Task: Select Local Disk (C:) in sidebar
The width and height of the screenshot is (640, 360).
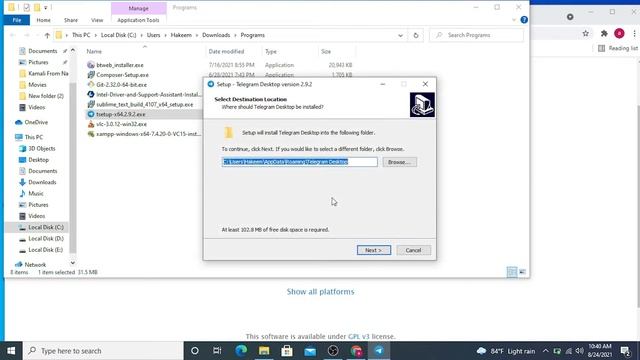Action: click(x=46, y=227)
